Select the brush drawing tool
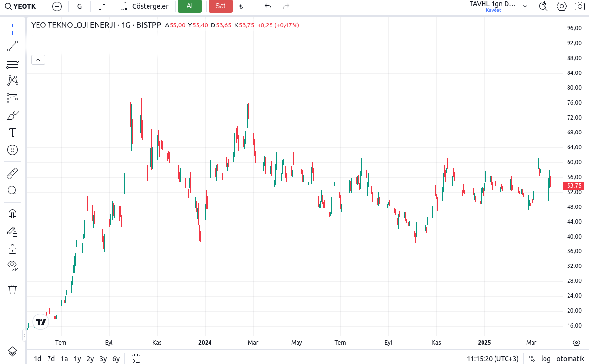The height and width of the screenshot is (364, 594). click(x=12, y=115)
